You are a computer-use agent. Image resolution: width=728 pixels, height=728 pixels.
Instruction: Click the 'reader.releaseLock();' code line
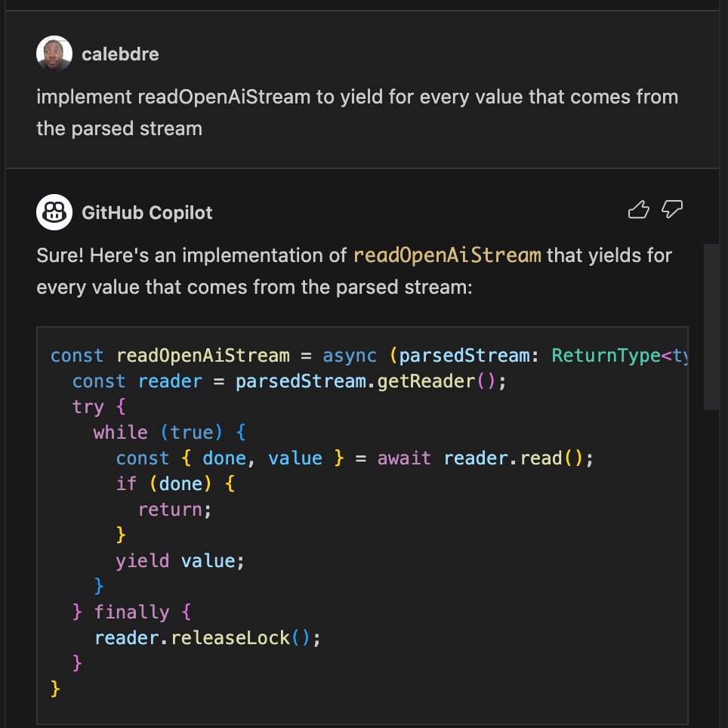point(207,638)
